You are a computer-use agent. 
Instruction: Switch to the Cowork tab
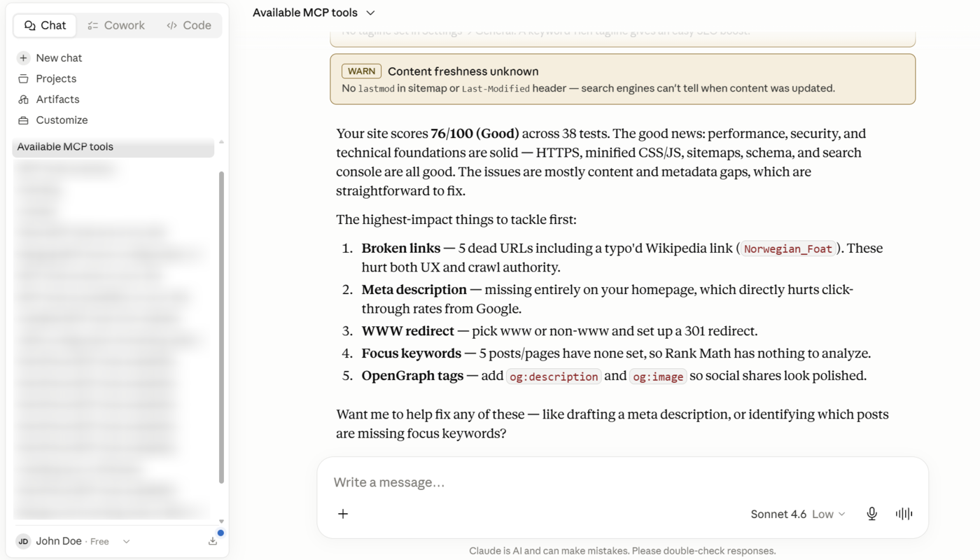(116, 25)
